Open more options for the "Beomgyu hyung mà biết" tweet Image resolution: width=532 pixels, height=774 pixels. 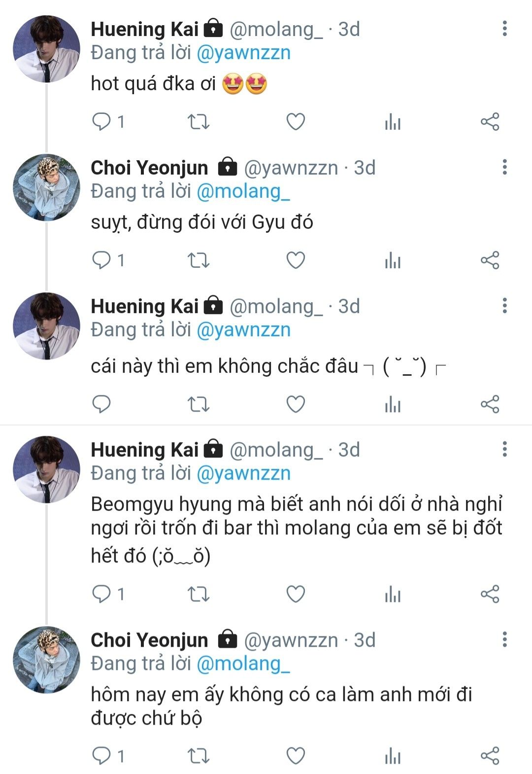click(504, 449)
